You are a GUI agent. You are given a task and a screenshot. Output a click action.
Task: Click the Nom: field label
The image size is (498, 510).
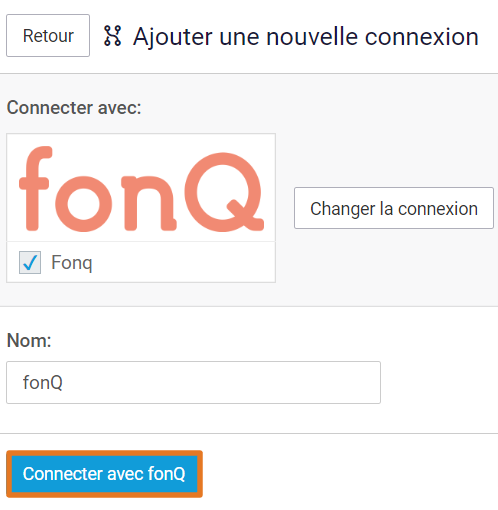point(29,340)
